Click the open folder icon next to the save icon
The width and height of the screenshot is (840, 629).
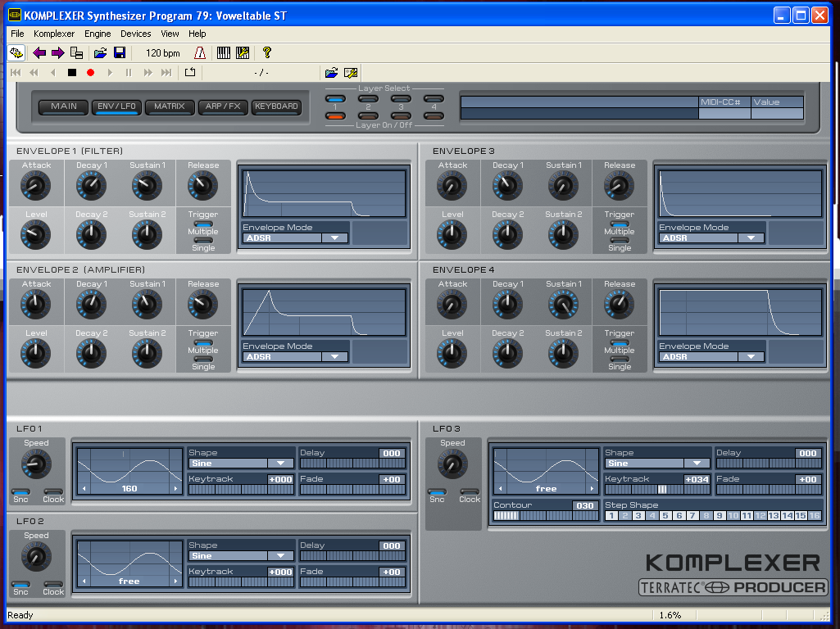100,53
